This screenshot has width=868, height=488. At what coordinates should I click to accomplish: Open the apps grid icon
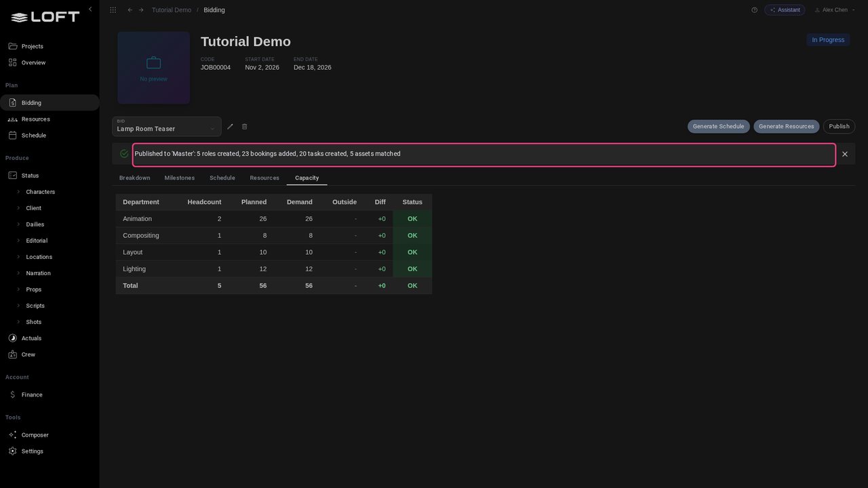click(113, 10)
